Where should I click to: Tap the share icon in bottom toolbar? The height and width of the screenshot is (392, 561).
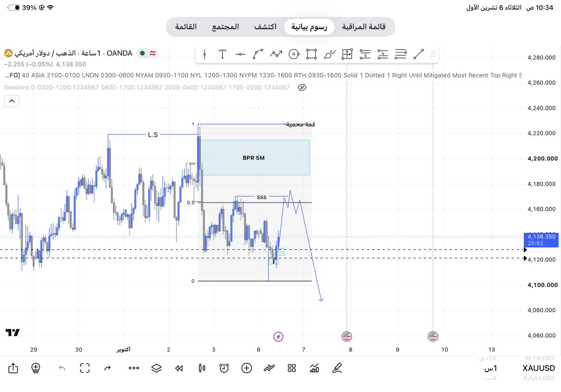[x=13, y=368]
